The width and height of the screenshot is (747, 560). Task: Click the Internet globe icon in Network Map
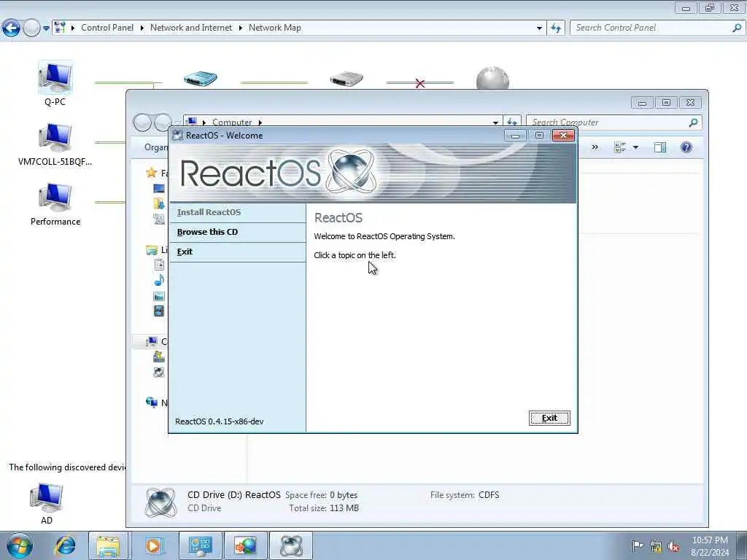pyautogui.click(x=492, y=78)
